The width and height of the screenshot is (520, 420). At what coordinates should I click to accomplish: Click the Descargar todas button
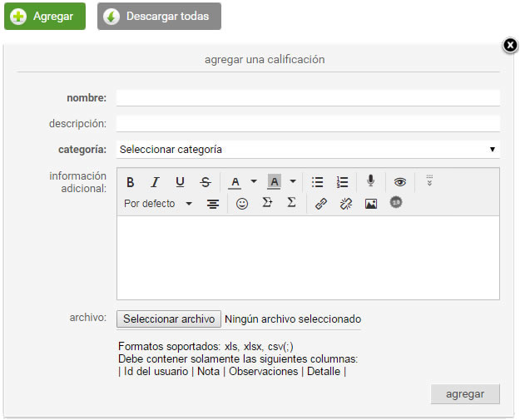(159, 17)
